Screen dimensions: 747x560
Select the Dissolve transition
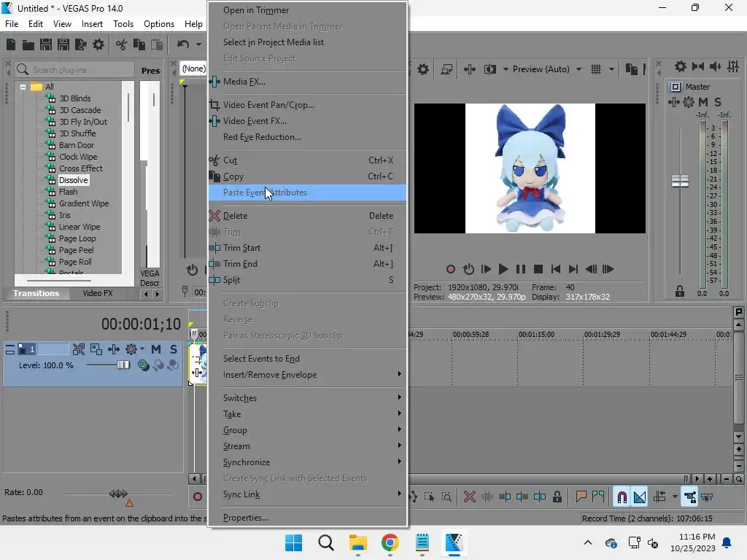[x=74, y=180]
